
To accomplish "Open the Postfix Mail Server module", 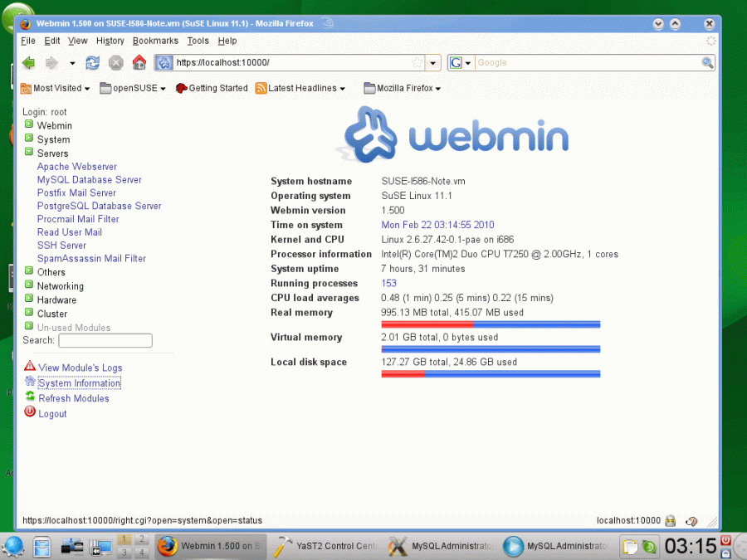I will pyautogui.click(x=76, y=192).
